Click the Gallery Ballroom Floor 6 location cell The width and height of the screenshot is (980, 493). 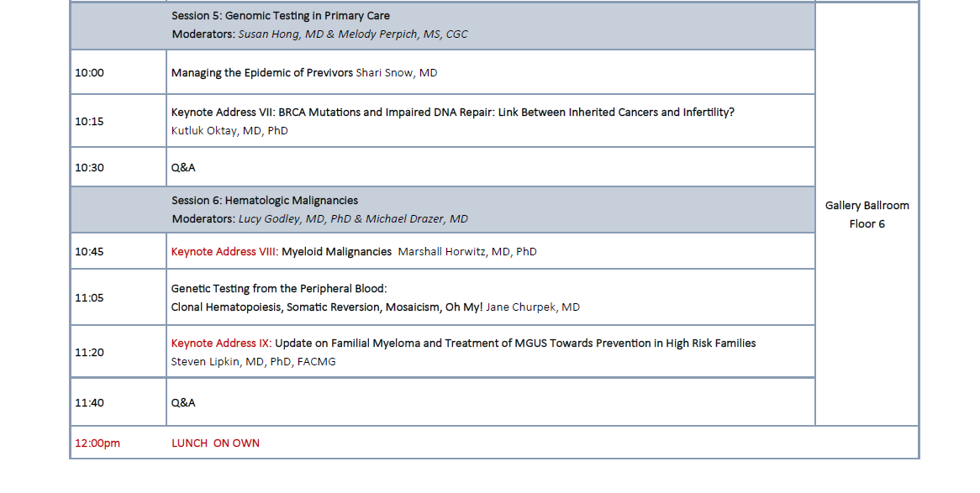point(867,214)
